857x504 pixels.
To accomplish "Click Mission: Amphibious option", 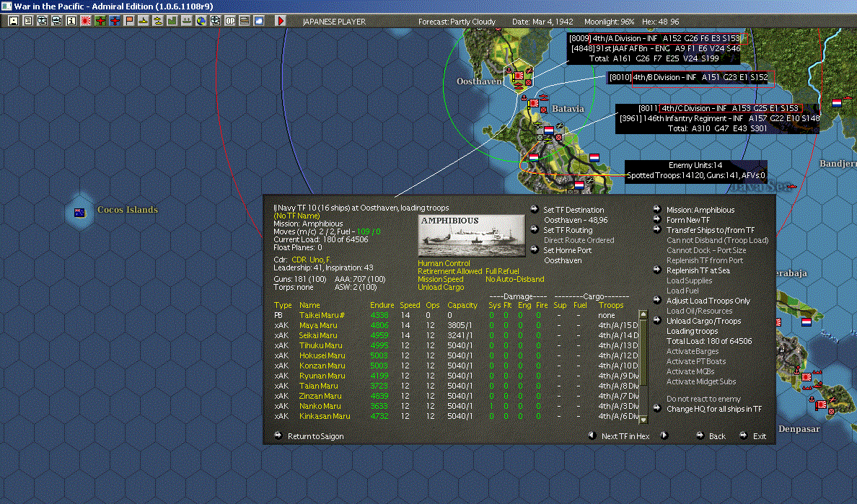I will tap(700, 210).
